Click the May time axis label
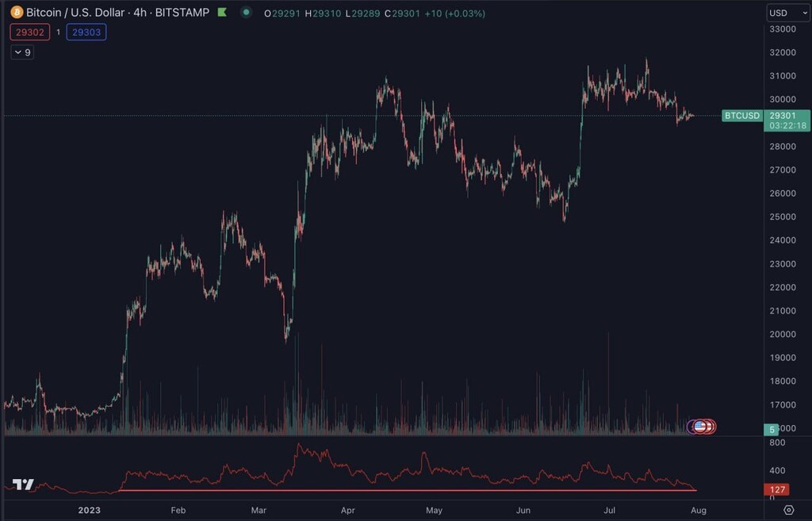This screenshot has height=521, width=812. [x=434, y=510]
